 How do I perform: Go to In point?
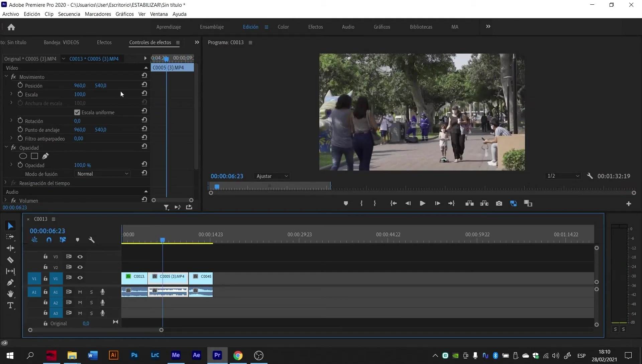394,203
